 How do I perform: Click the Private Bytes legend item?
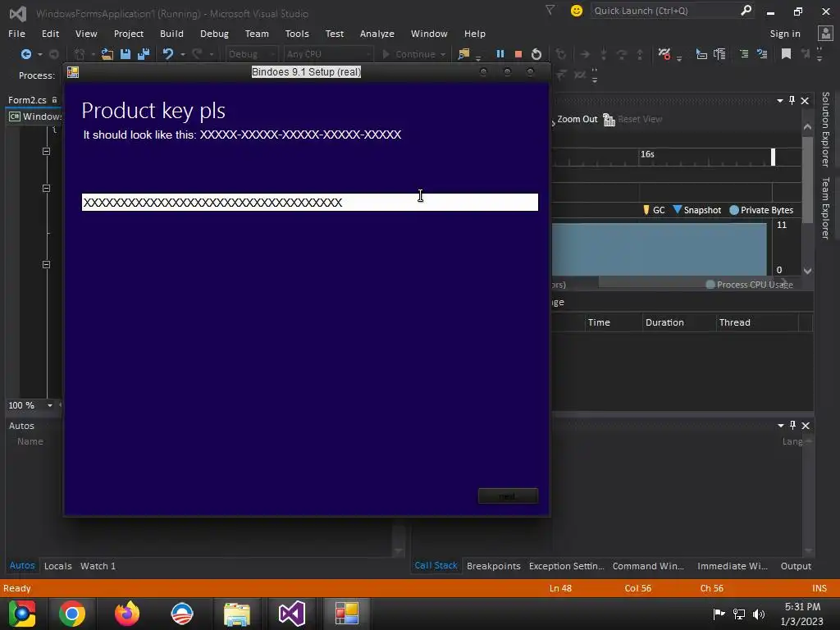click(760, 210)
